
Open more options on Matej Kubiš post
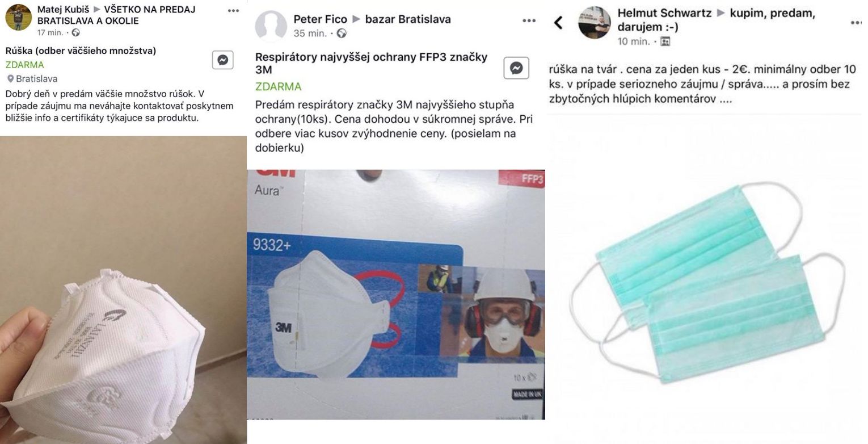(233, 11)
